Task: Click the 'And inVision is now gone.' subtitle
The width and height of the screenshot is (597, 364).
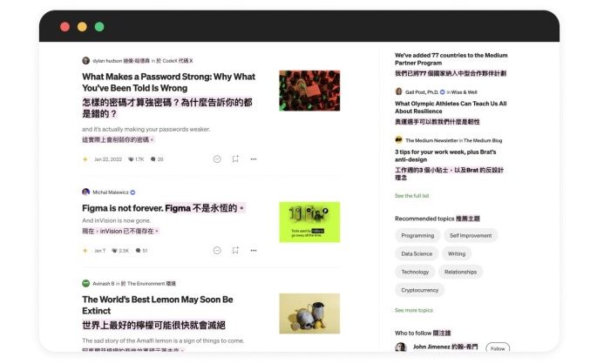Action: (x=117, y=220)
